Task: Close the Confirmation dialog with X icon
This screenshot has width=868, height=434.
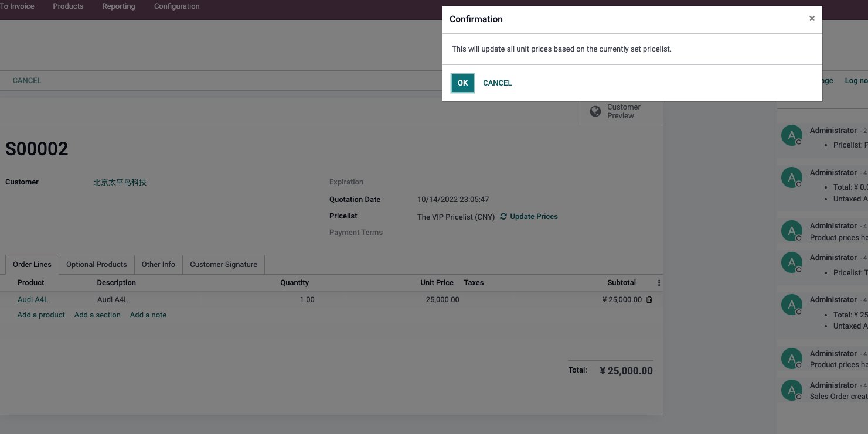Action: pos(812,19)
